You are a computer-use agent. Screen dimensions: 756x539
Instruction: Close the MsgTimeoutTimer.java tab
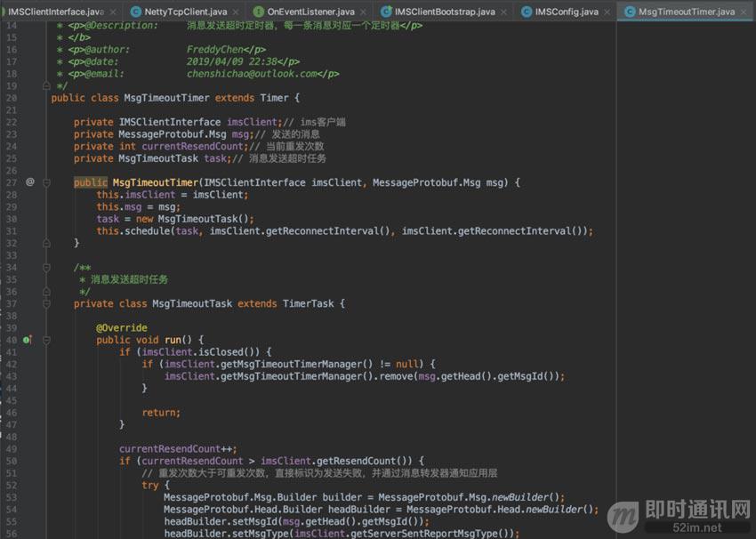(744, 12)
